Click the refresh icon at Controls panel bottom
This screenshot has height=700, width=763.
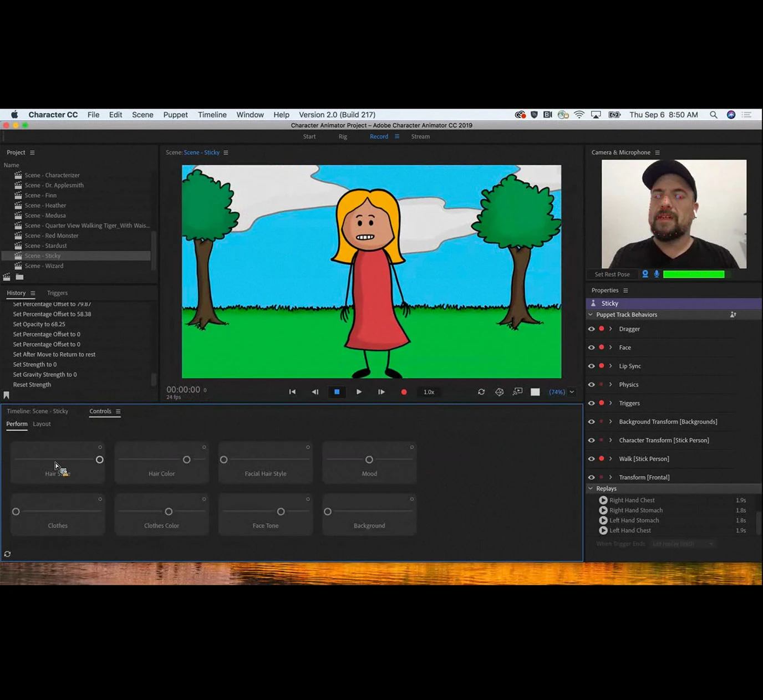click(x=7, y=554)
